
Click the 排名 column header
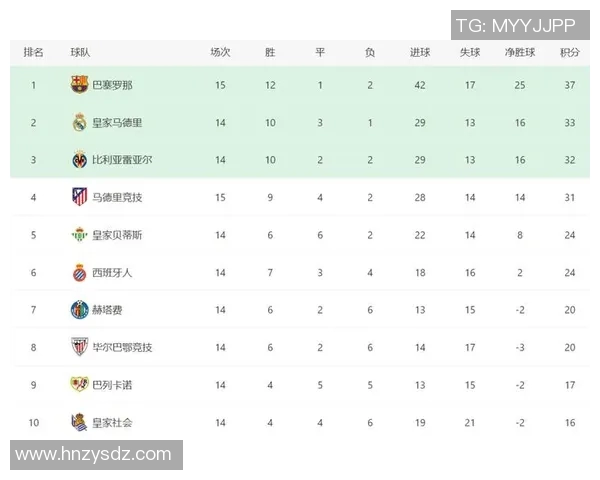point(33,52)
